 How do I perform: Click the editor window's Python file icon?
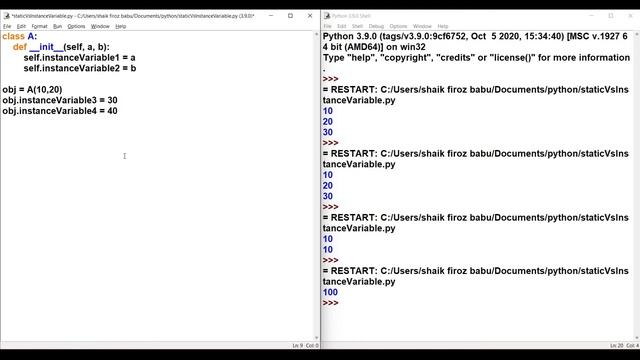click(x=7, y=16)
